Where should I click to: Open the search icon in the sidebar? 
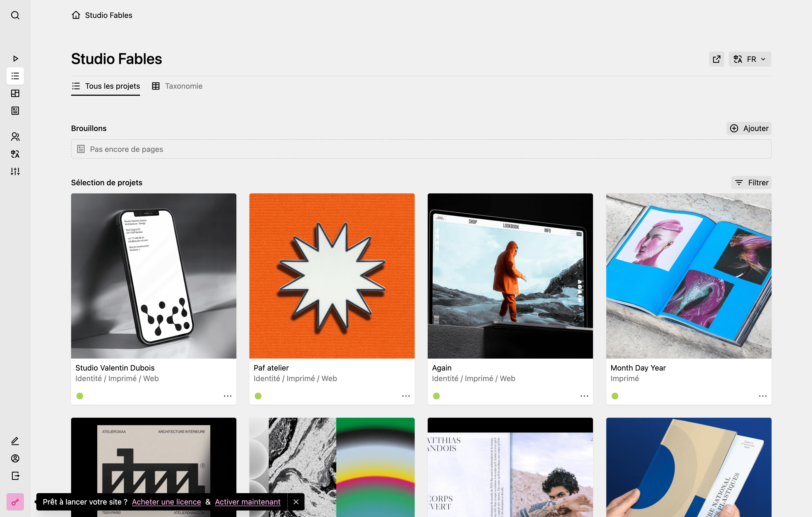point(15,15)
